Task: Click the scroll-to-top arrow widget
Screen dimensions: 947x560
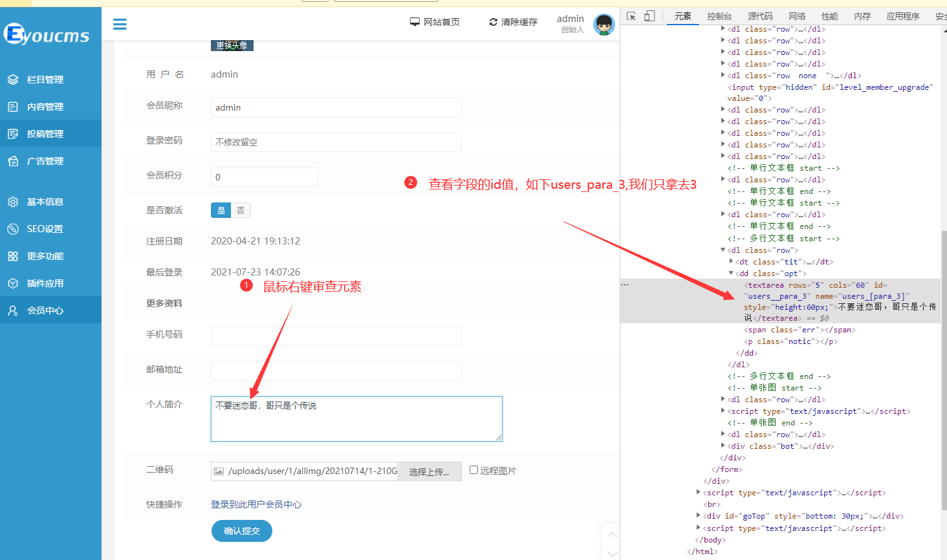Action: click(612, 534)
